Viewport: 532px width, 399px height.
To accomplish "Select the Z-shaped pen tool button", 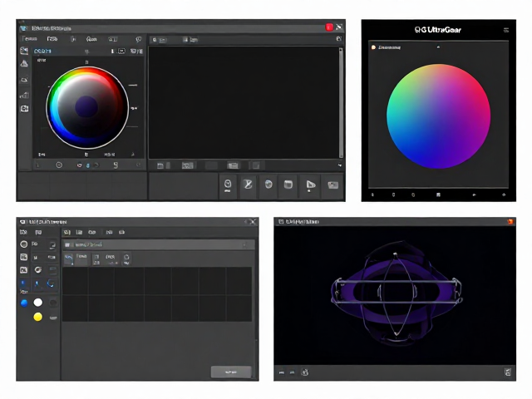I will (x=248, y=185).
